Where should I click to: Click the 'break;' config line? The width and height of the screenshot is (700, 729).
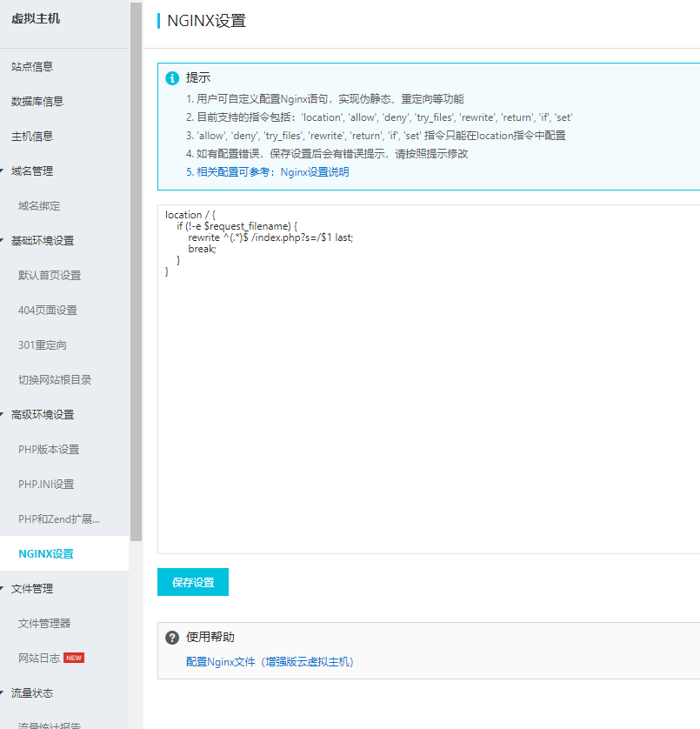coord(203,249)
